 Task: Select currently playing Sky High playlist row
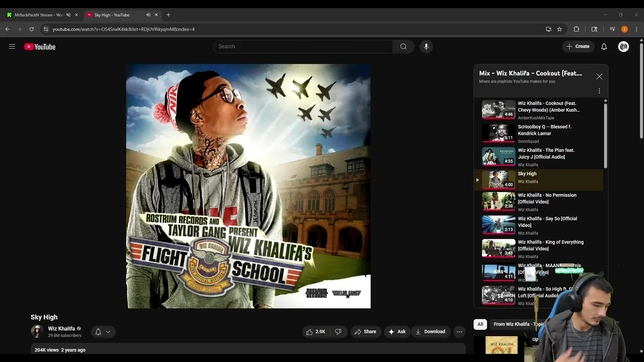point(539,179)
